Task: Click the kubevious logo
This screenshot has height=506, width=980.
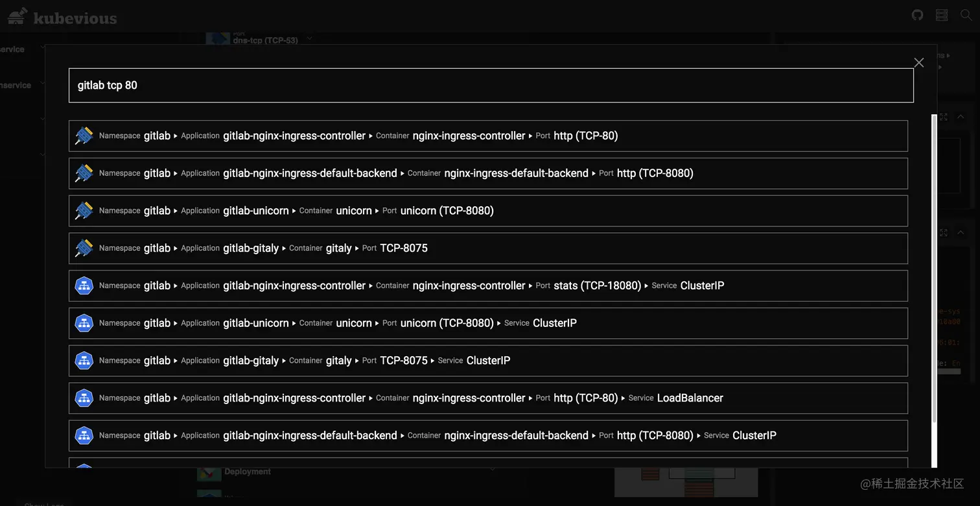Action: (63, 16)
